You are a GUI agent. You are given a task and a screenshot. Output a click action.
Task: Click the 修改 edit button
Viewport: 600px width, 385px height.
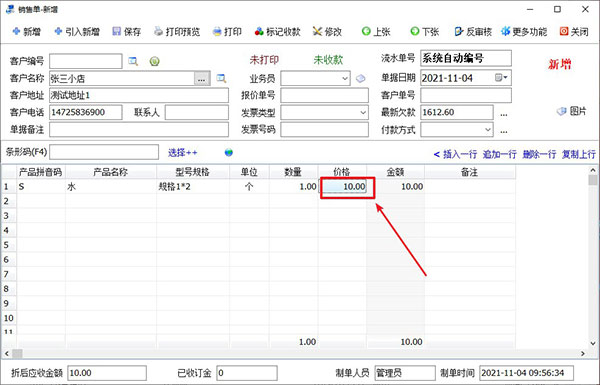pyautogui.click(x=327, y=31)
